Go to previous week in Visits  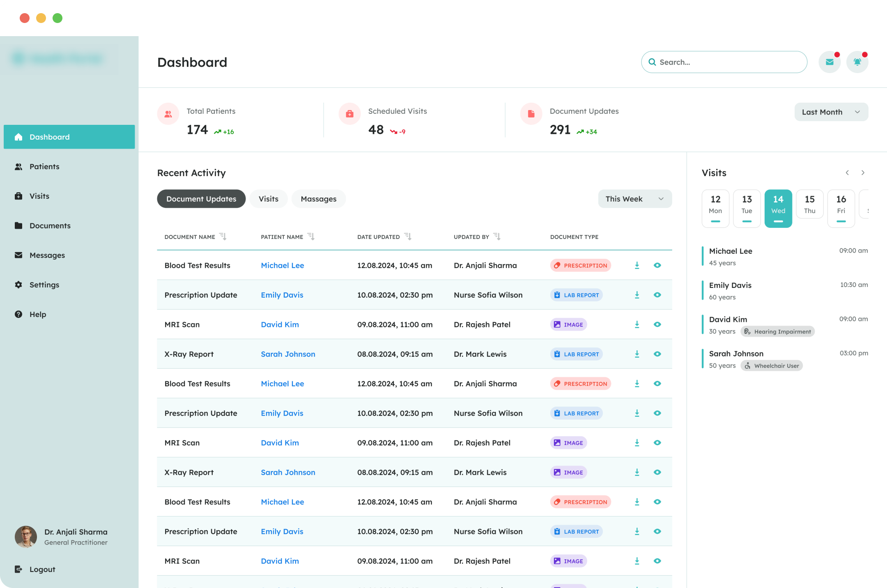(847, 173)
